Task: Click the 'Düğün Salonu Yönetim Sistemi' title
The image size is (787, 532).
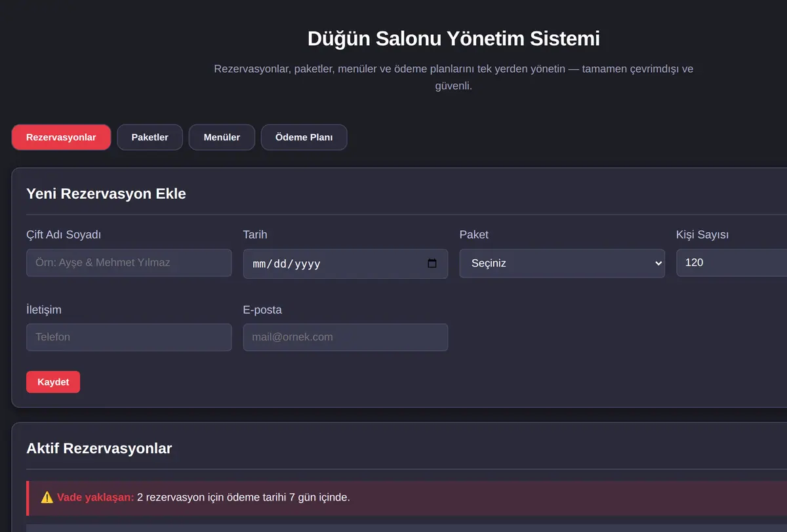Action: (x=454, y=38)
